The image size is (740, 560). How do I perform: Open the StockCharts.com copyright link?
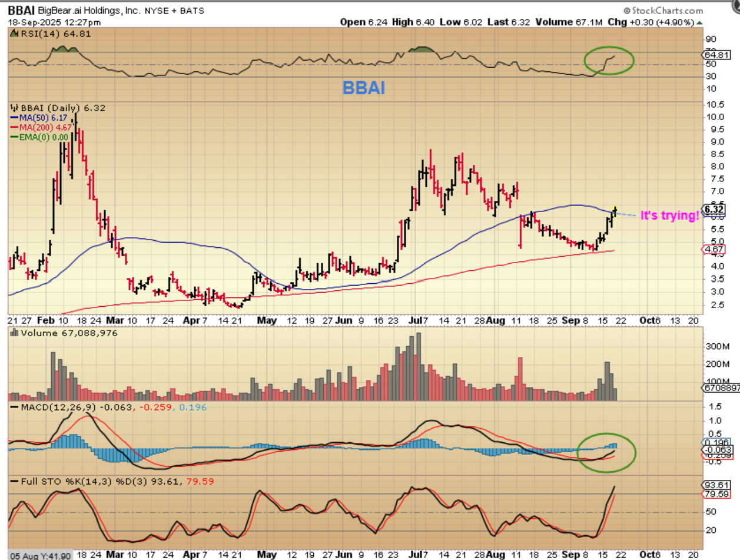click(x=663, y=10)
